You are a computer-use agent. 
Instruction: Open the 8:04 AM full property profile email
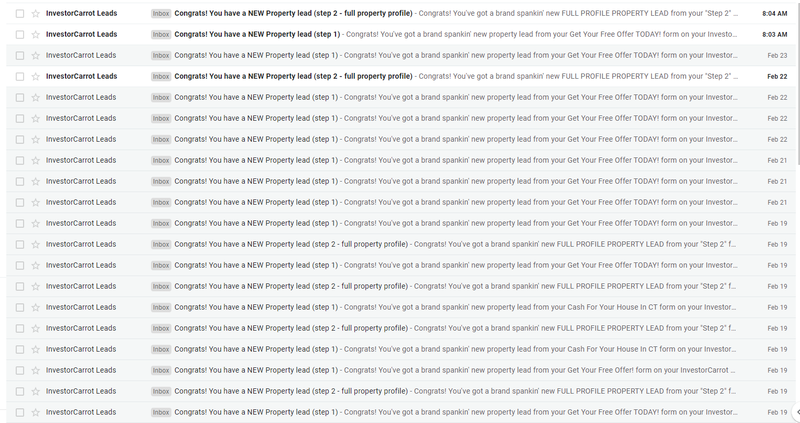pyautogui.click(x=293, y=13)
